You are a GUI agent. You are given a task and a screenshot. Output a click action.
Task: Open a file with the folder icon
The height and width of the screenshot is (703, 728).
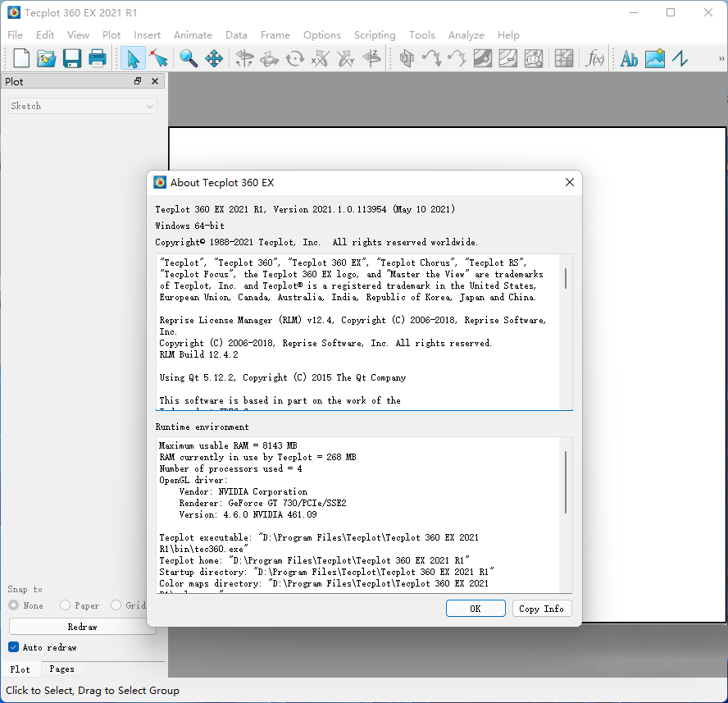47,58
